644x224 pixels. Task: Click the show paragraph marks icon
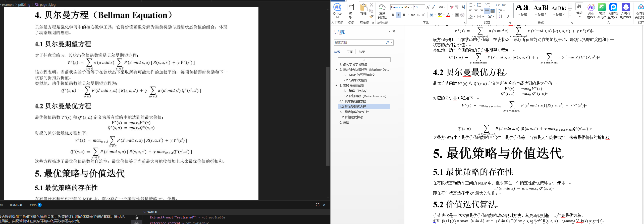tap(508, 17)
